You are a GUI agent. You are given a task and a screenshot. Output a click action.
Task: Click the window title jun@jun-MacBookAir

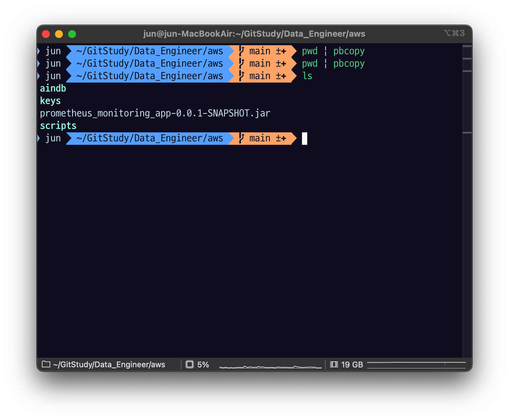[254, 34]
